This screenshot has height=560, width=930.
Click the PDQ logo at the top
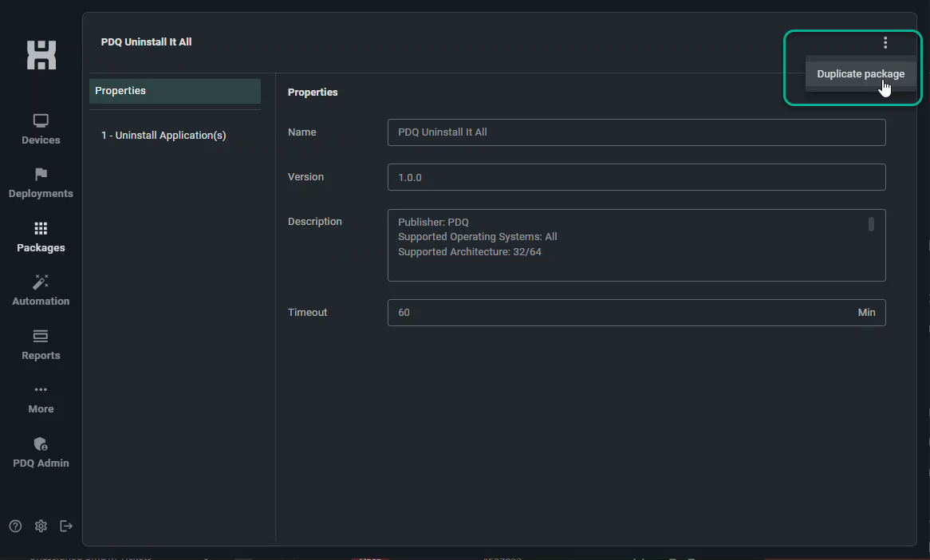(40, 55)
